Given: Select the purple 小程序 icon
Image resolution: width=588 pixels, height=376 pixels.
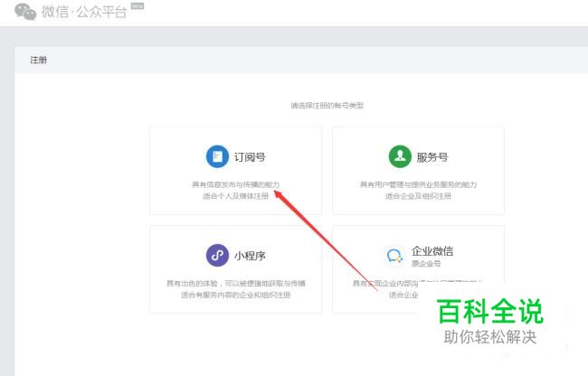Looking at the screenshot, I should 217,255.
